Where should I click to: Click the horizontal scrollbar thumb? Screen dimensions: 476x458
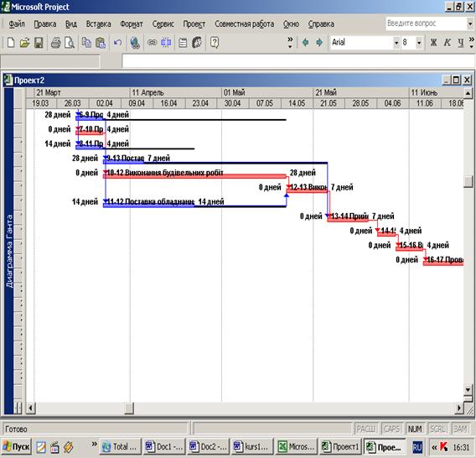point(129,408)
